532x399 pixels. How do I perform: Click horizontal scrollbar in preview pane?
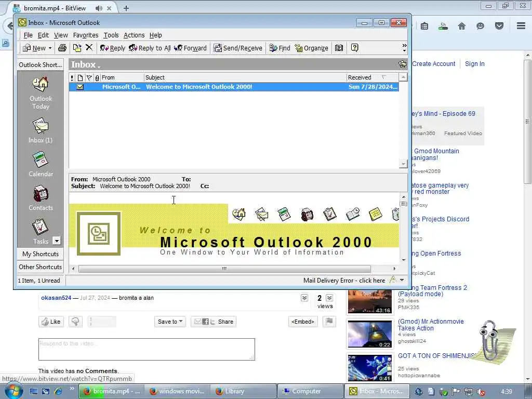click(224, 269)
